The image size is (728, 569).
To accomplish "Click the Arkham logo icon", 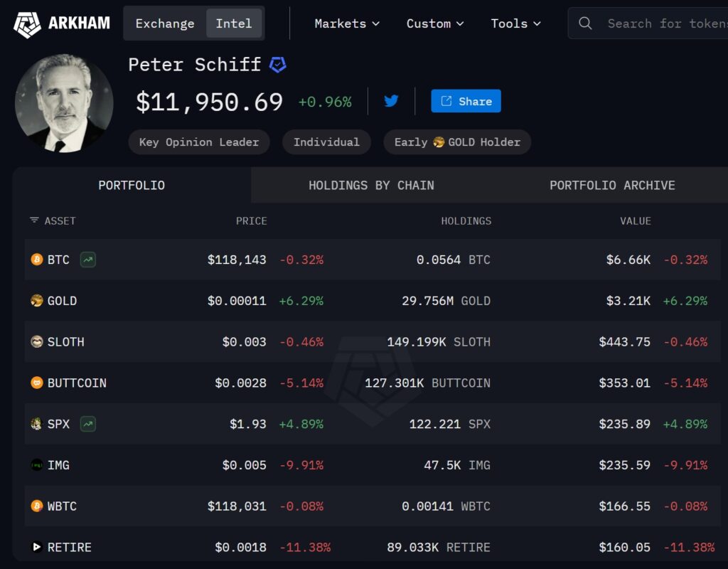I will (27, 23).
